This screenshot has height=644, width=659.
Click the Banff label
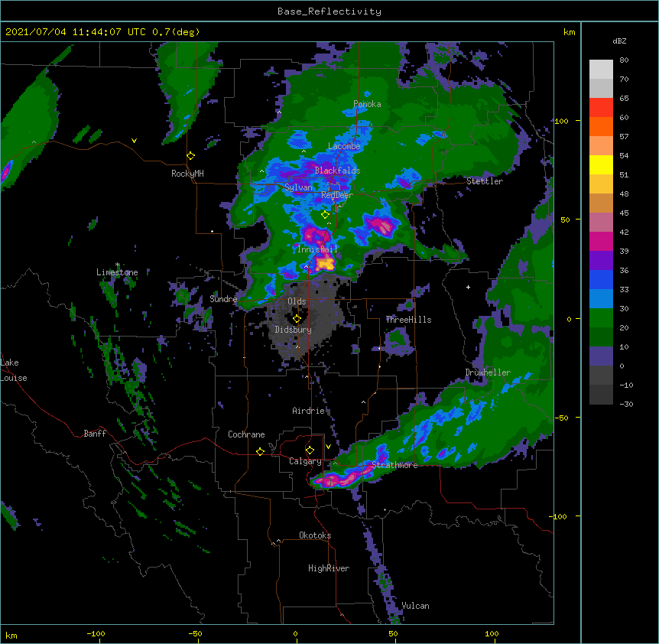95,434
